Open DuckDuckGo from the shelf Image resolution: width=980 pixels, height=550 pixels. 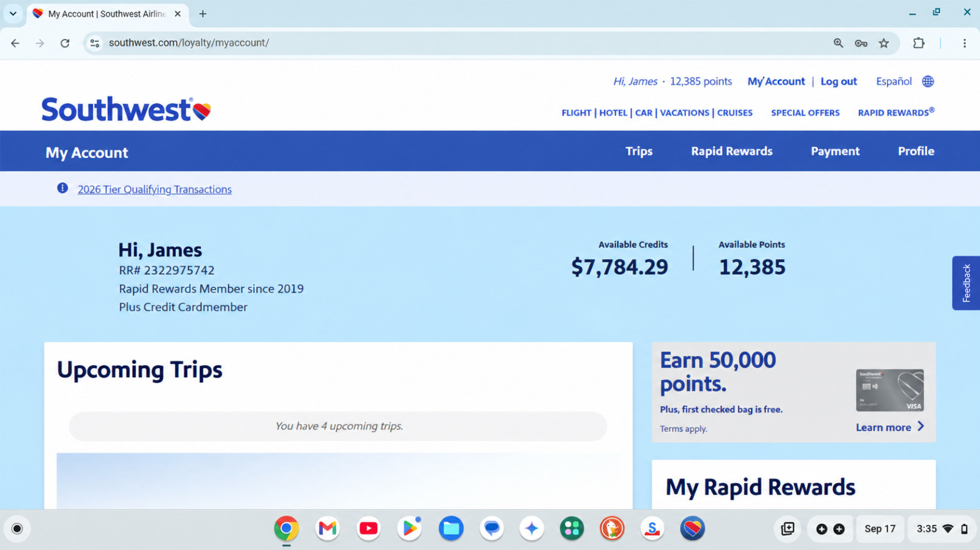tap(612, 529)
